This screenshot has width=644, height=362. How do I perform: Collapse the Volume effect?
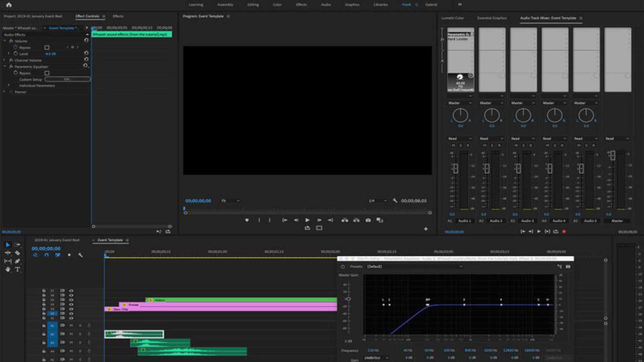5,41
